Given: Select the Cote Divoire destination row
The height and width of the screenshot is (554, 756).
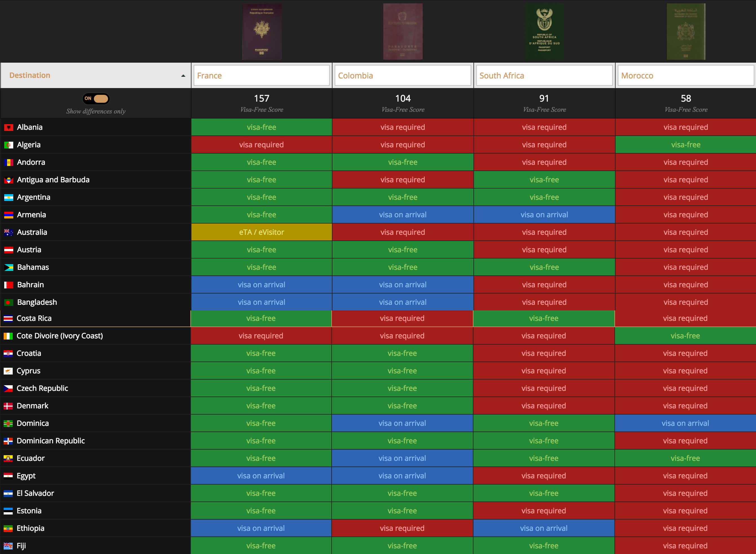Looking at the screenshot, I should [x=60, y=336].
